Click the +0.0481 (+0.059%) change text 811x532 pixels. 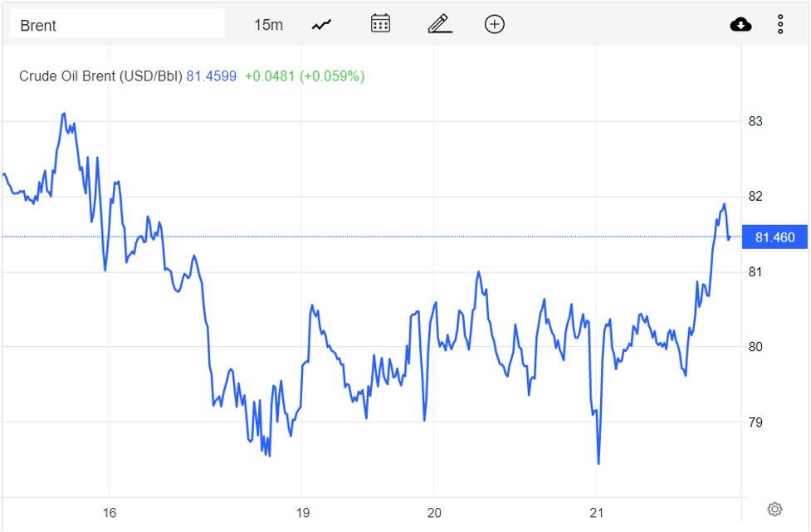pos(304,76)
